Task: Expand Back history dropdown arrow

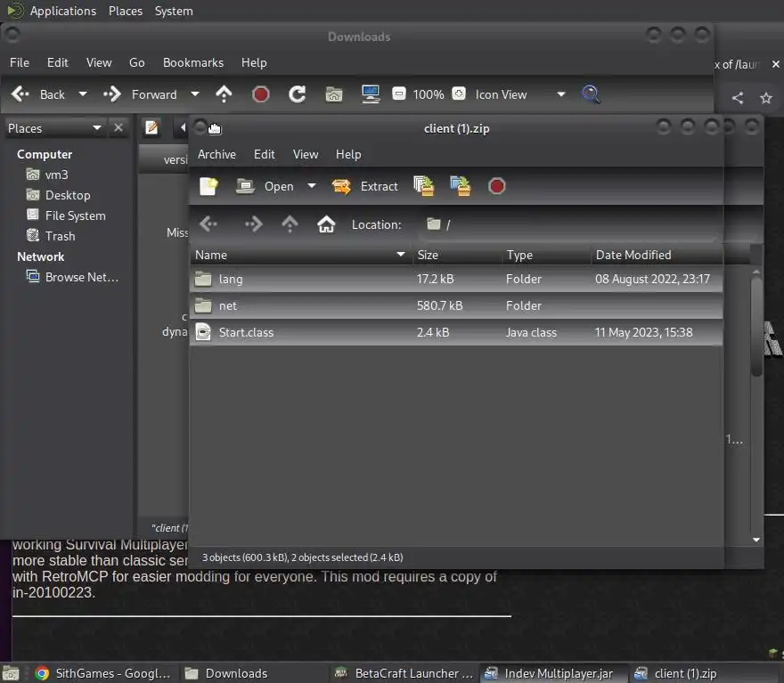Action: tap(83, 94)
